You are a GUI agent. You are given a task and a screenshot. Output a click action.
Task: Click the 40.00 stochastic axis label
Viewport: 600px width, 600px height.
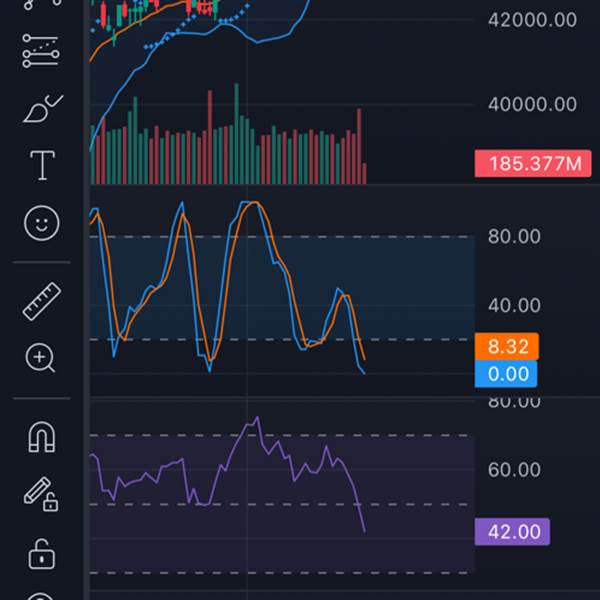[514, 305]
